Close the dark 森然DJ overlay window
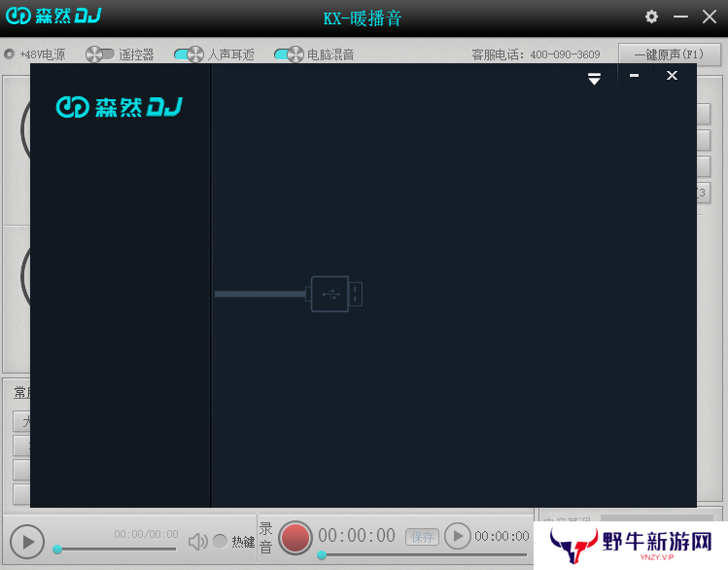Viewport: 728px width, 570px height. click(x=672, y=75)
